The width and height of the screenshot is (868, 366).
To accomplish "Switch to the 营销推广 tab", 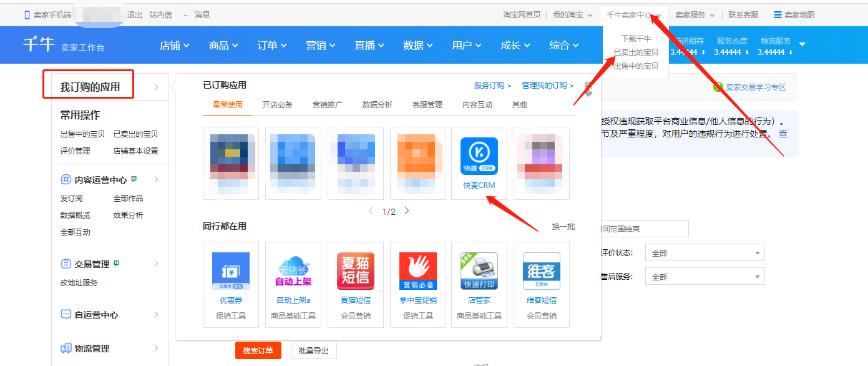I will [x=328, y=104].
